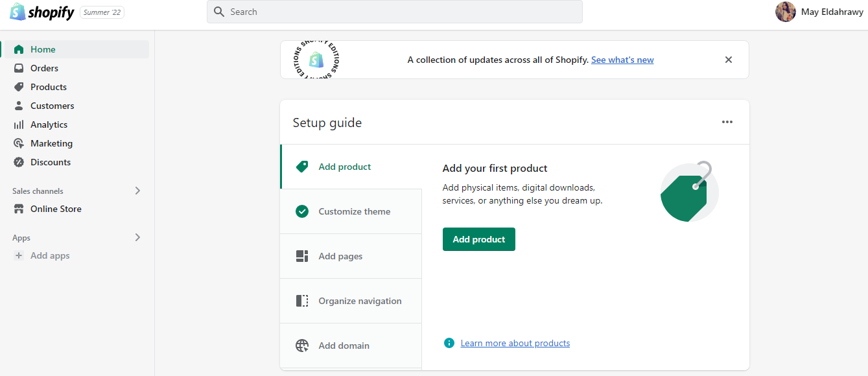Click the Customers person icon

[19, 106]
